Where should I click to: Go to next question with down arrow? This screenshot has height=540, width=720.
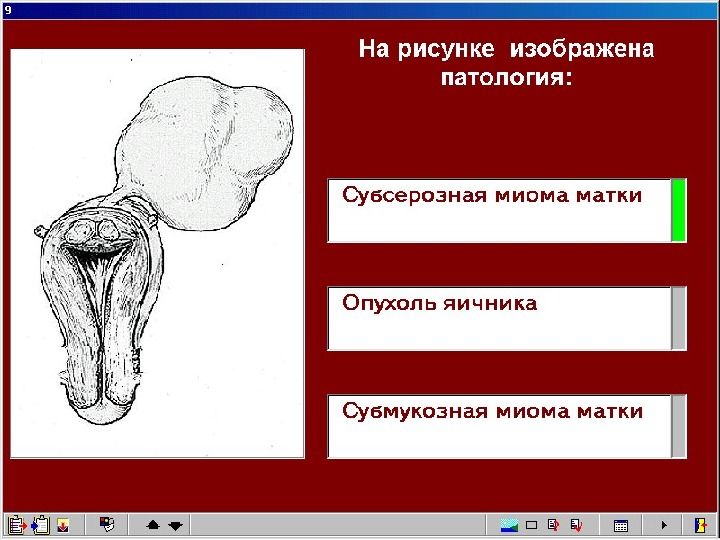(x=175, y=525)
